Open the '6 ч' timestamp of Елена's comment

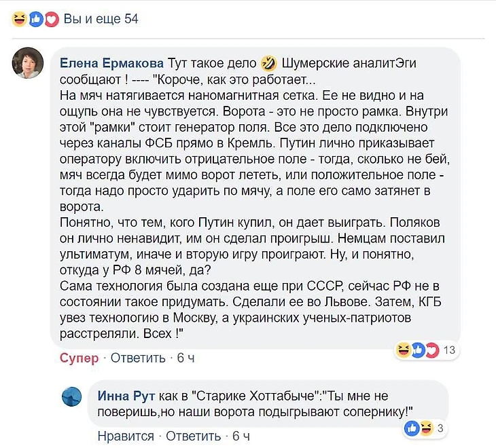click(x=185, y=358)
